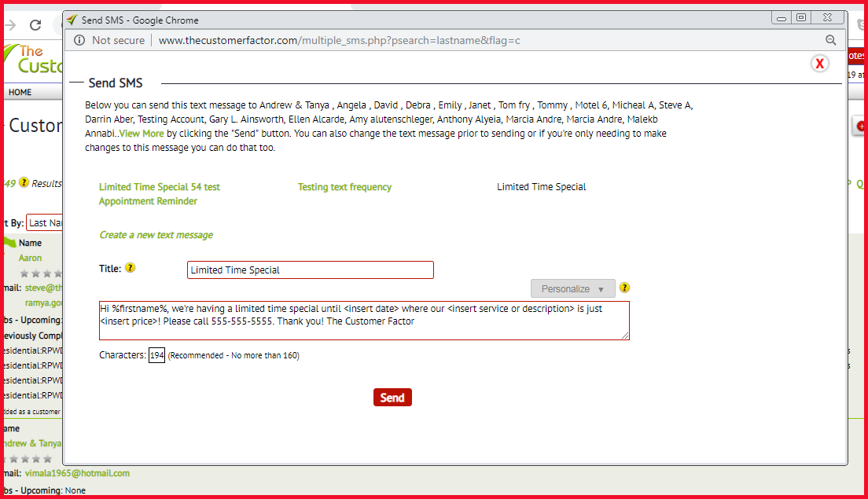The width and height of the screenshot is (868, 499).
Task: Focus the Title input field
Action: tap(311, 270)
